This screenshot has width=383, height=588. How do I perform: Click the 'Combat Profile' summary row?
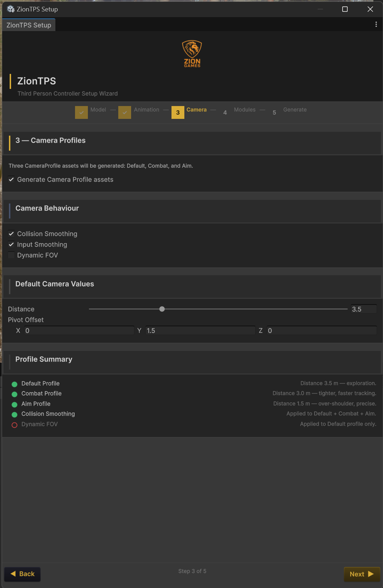click(194, 393)
